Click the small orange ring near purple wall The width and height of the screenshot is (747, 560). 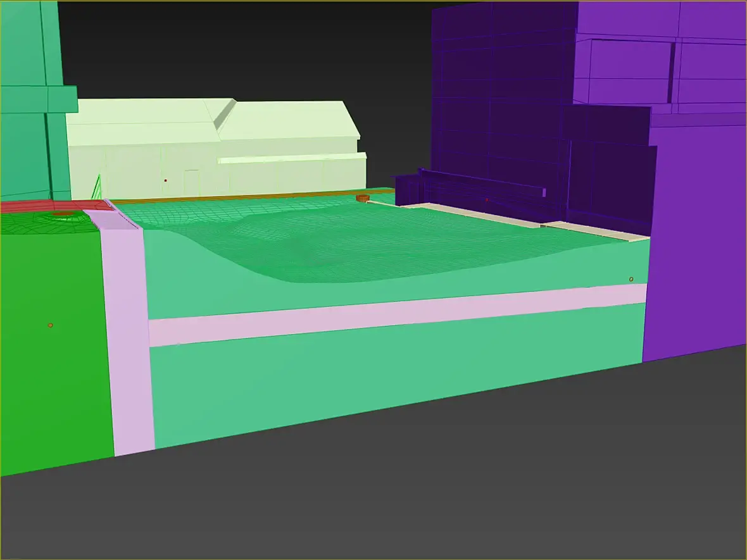(x=631, y=279)
